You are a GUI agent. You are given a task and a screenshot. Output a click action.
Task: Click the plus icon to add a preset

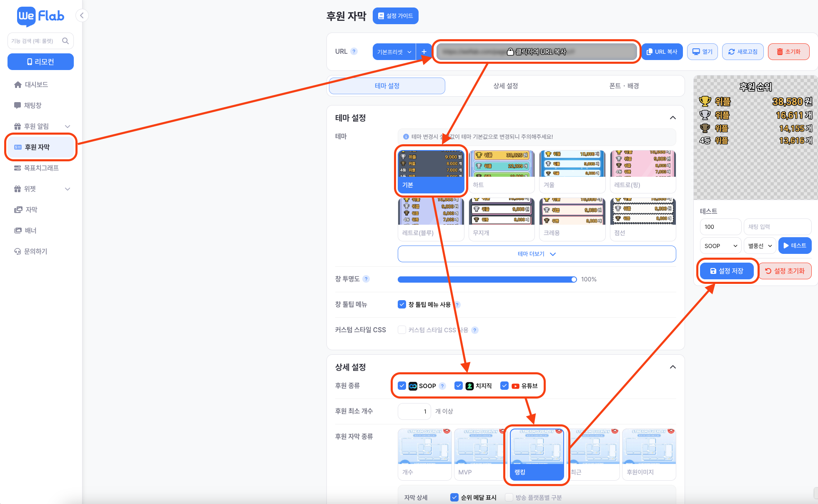424,52
